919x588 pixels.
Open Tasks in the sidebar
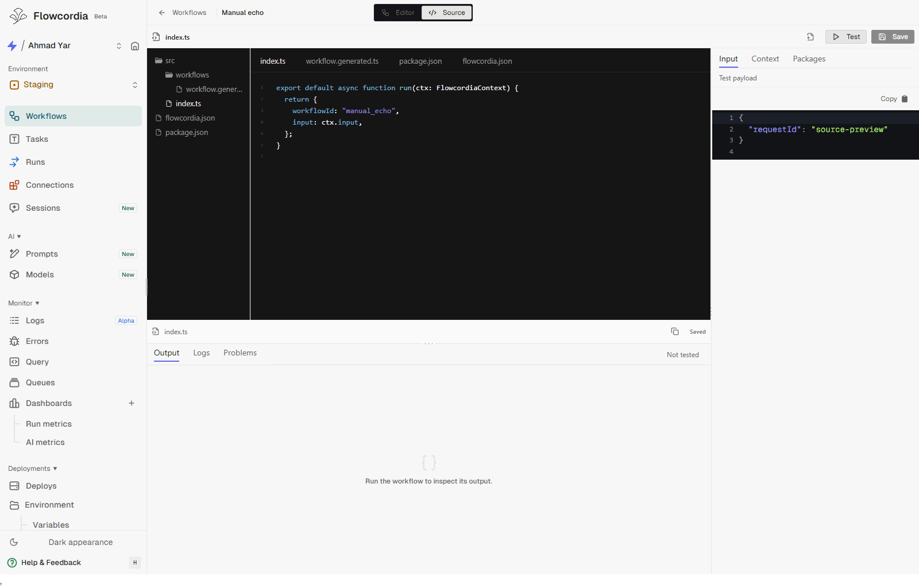[x=73, y=139]
